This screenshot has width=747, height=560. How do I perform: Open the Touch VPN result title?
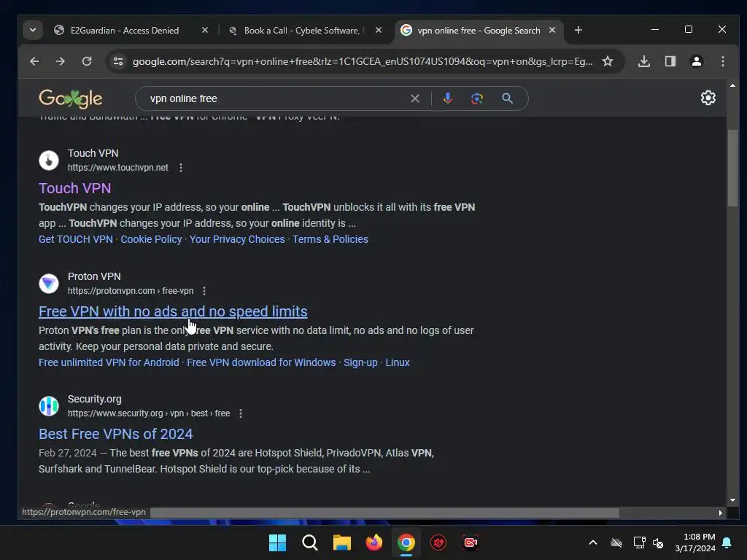(x=75, y=188)
